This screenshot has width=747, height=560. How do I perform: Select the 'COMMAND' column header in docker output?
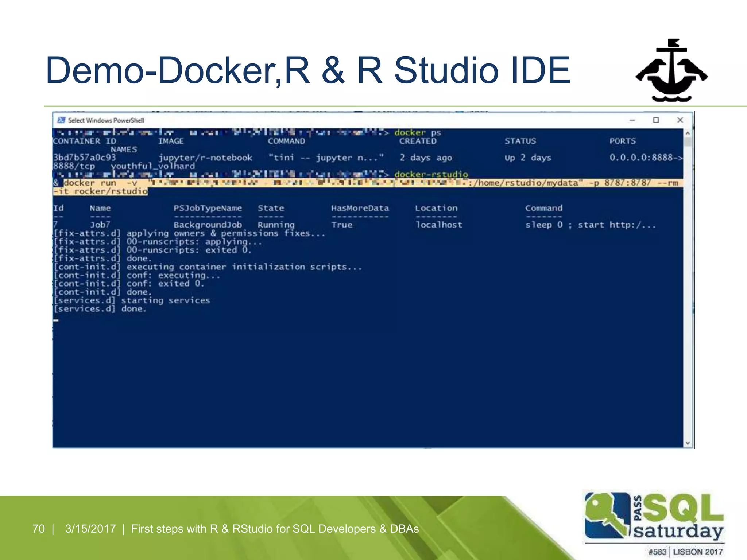pyautogui.click(x=286, y=141)
